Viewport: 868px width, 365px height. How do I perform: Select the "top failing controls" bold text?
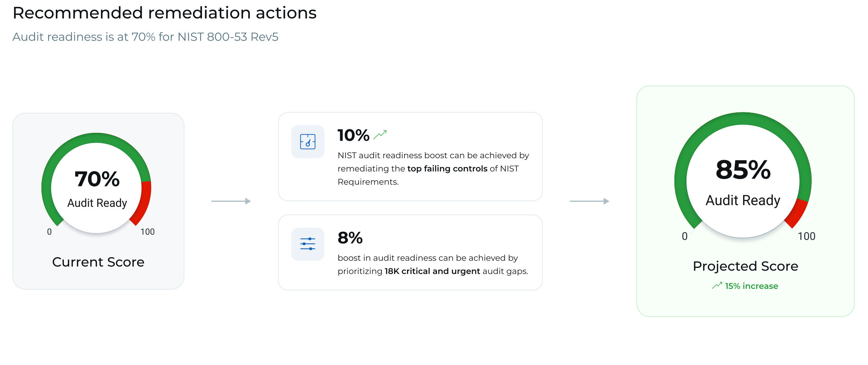tap(447, 168)
